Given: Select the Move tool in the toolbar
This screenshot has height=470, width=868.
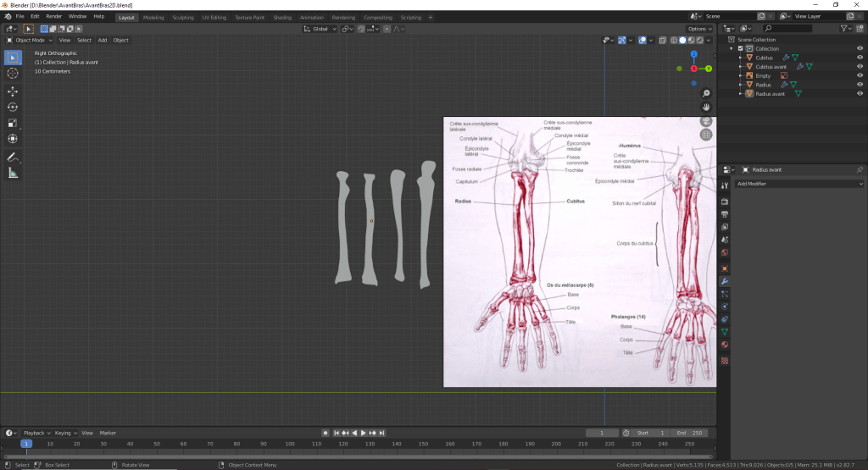Looking at the screenshot, I should [x=13, y=91].
